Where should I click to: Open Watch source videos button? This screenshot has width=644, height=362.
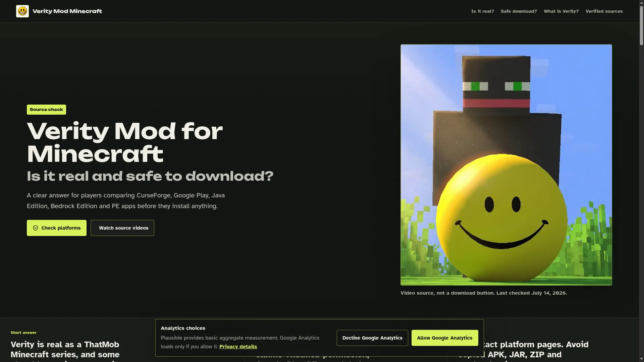(x=122, y=228)
